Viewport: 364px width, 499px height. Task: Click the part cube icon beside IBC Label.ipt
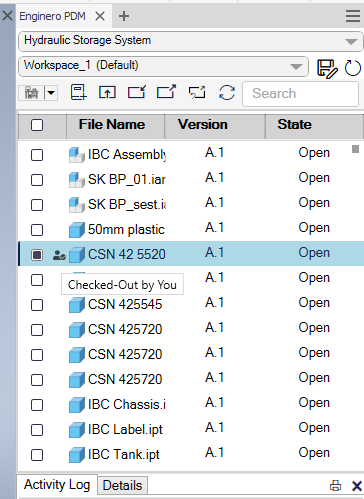click(x=77, y=430)
